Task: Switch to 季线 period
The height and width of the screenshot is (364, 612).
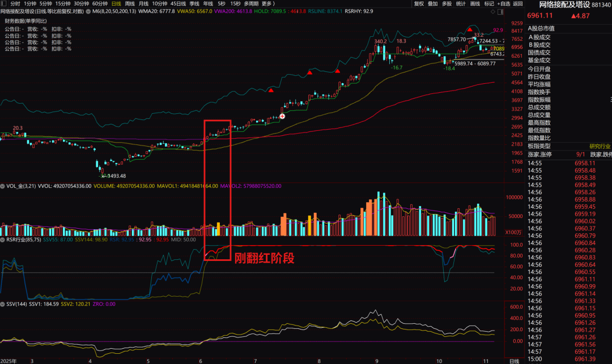Action: click(194, 3)
